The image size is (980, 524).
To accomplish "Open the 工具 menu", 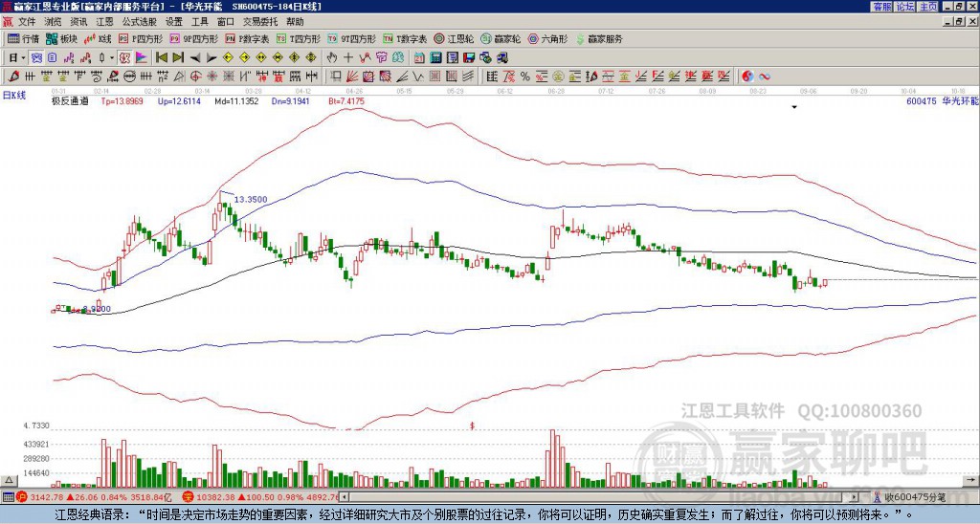I will [199, 22].
